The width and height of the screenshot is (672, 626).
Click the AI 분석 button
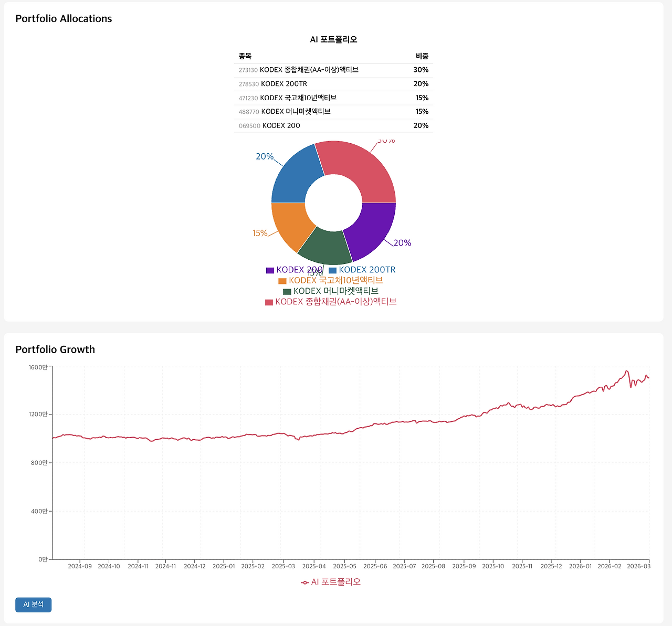[34, 604]
